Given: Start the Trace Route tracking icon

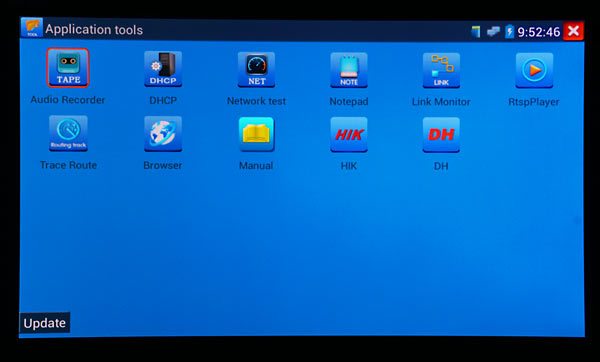Looking at the screenshot, I should click(68, 133).
